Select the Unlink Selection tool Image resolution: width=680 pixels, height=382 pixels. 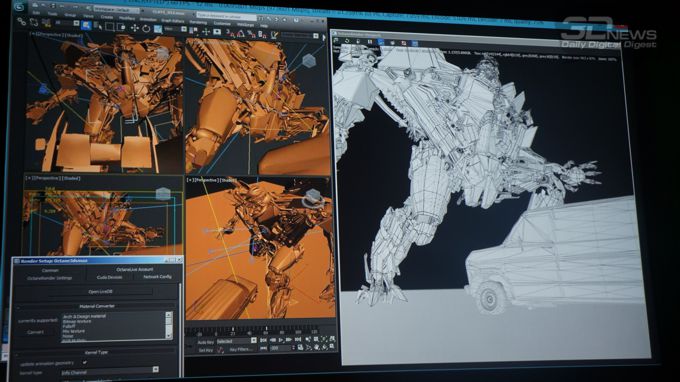34,22
